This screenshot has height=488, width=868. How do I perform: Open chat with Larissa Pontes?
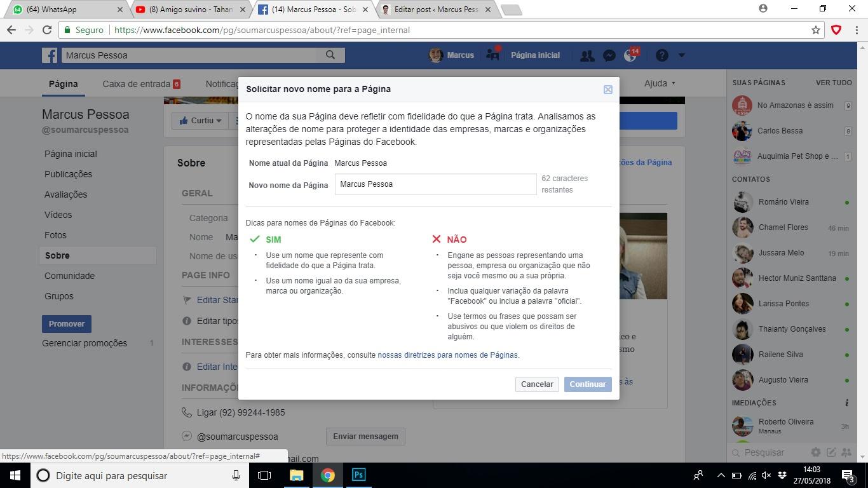point(792,304)
